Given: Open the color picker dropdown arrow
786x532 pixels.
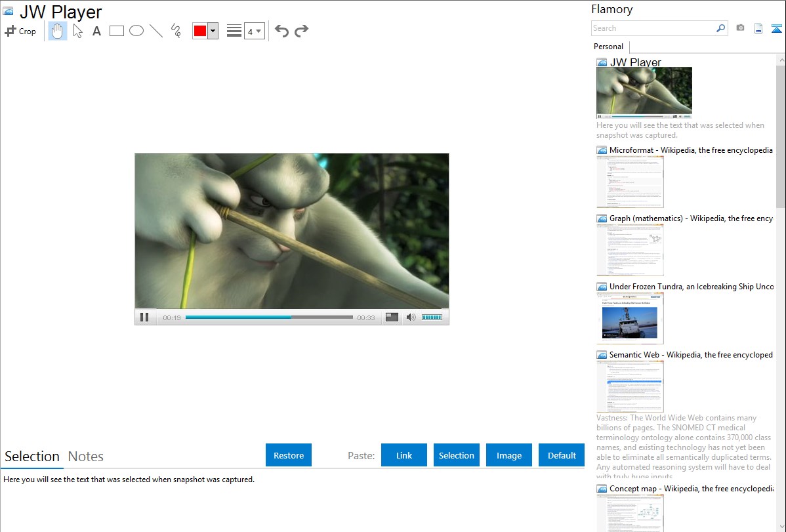Looking at the screenshot, I should pos(213,31).
